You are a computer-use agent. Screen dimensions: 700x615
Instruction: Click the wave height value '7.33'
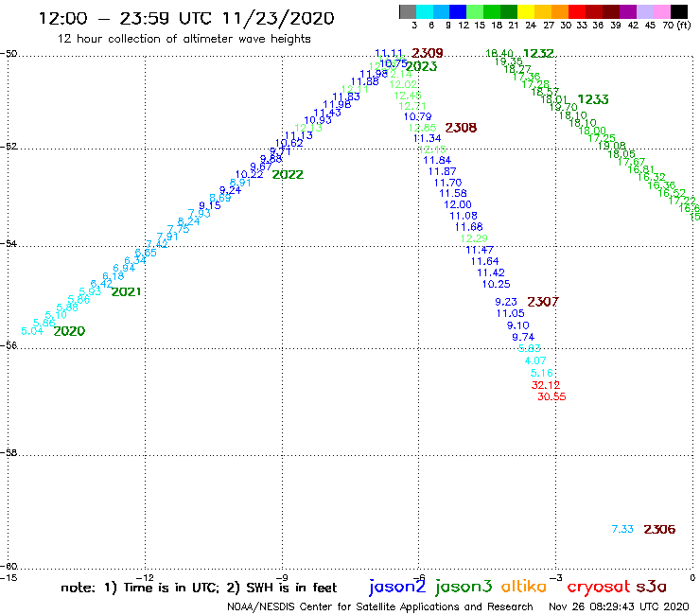tap(622, 529)
